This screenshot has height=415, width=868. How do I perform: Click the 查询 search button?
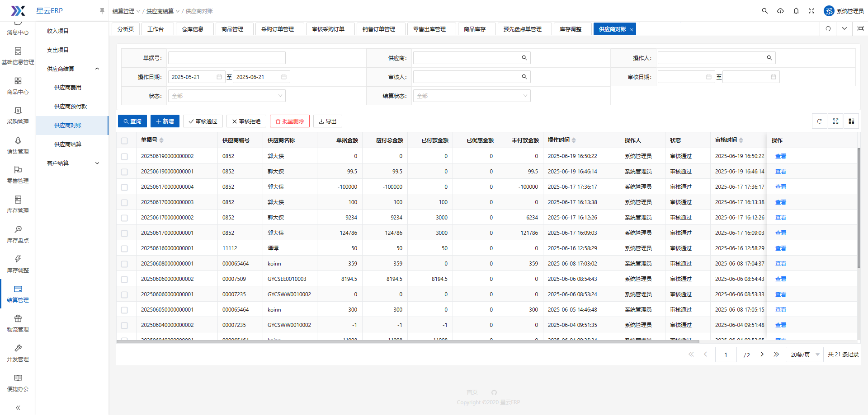[x=132, y=121]
